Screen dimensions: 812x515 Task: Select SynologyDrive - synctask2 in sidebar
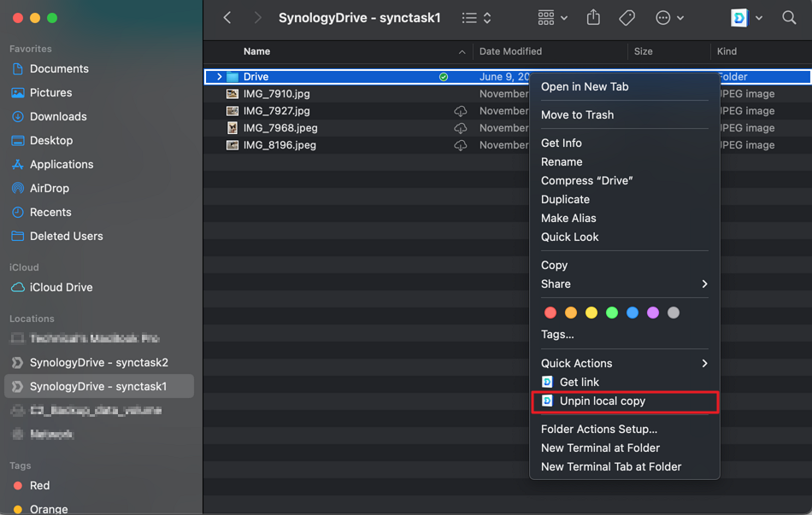coord(98,362)
